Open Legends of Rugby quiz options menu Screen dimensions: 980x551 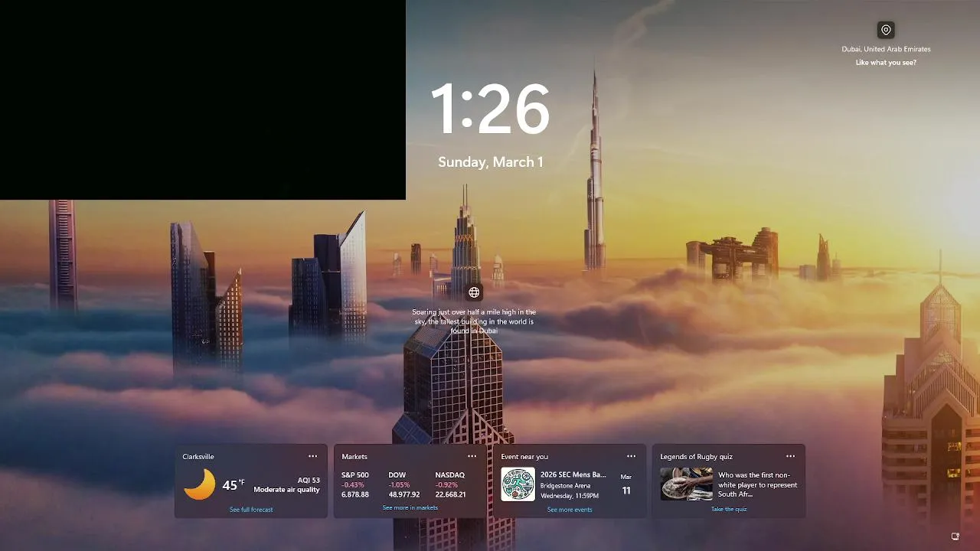pos(790,456)
